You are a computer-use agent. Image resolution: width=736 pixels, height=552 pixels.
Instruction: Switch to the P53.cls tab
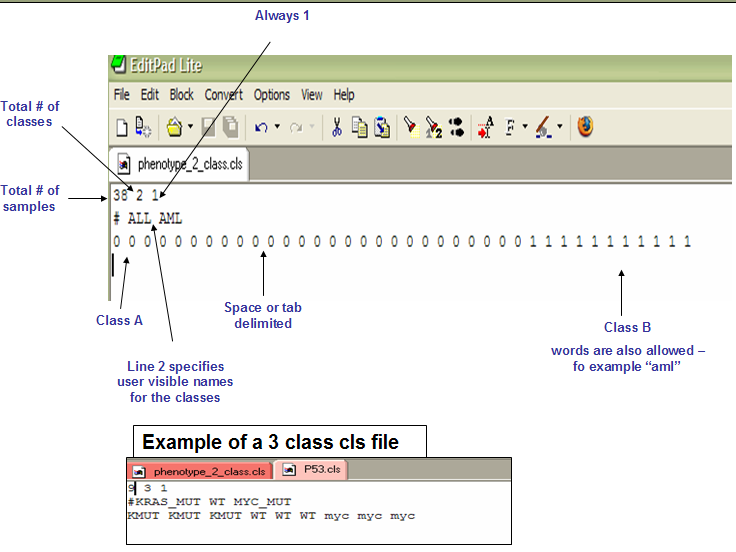tap(312, 469)
